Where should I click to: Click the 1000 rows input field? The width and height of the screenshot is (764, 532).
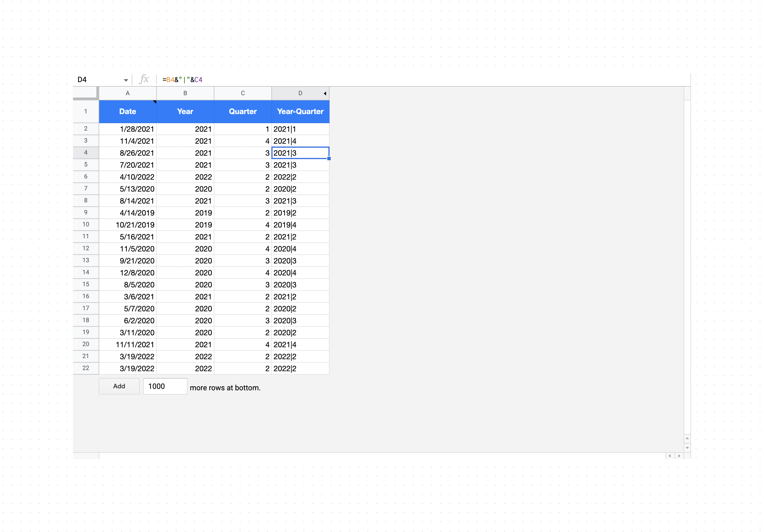(165, 386)
